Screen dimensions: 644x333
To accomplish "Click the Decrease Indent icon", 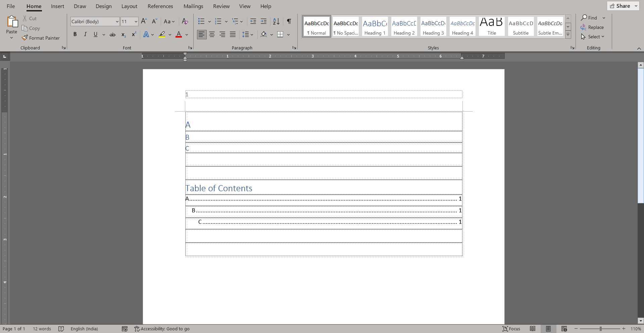I will pos(253,22).
